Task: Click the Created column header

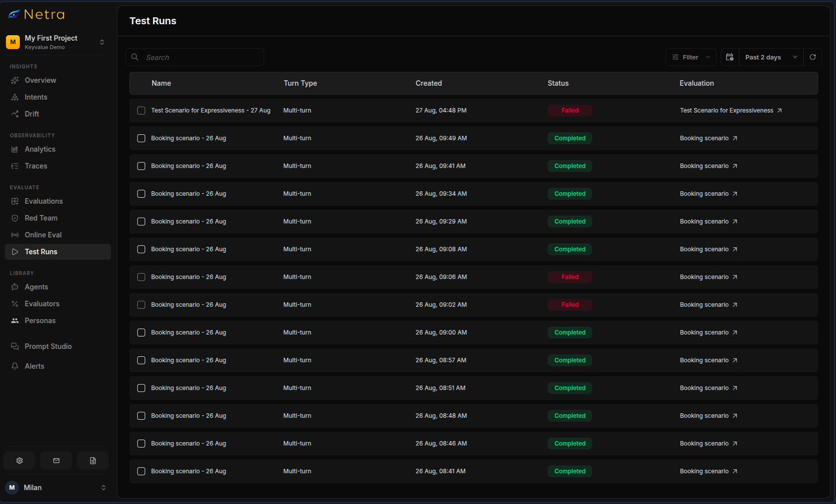Action: pyautogui.click(x=429, y=83)
